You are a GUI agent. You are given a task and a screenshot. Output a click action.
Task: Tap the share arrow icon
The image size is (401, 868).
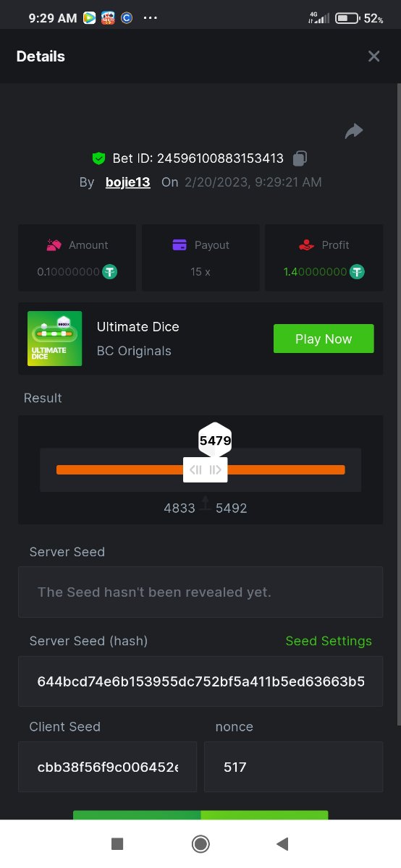354,131
